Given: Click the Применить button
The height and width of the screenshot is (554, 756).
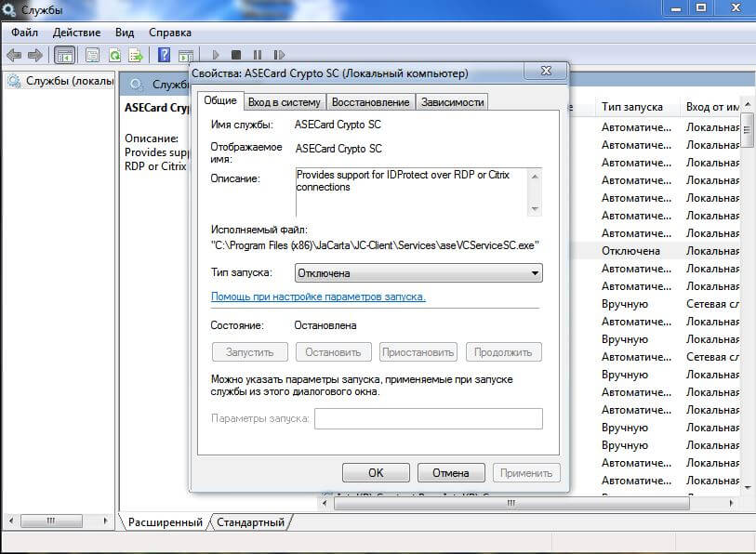Looking at the screenshot, I should pos(526,472).
